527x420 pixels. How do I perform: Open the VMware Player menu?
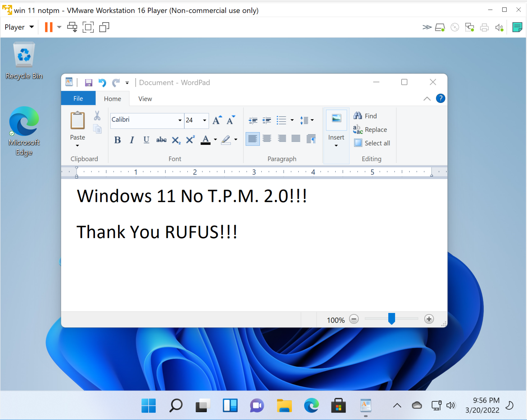tap(19, 27)
